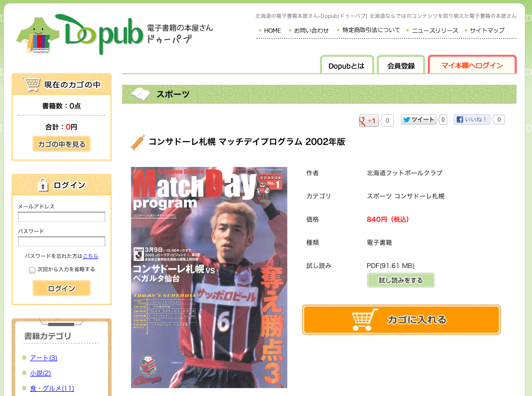Open the サイトマップ menu link

click(x=487, y=31)
